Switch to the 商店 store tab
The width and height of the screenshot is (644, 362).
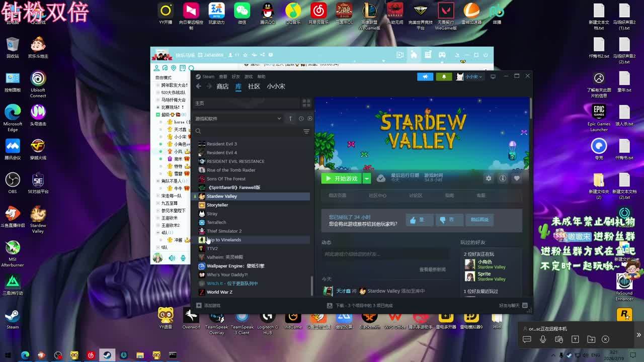point(222,86)
